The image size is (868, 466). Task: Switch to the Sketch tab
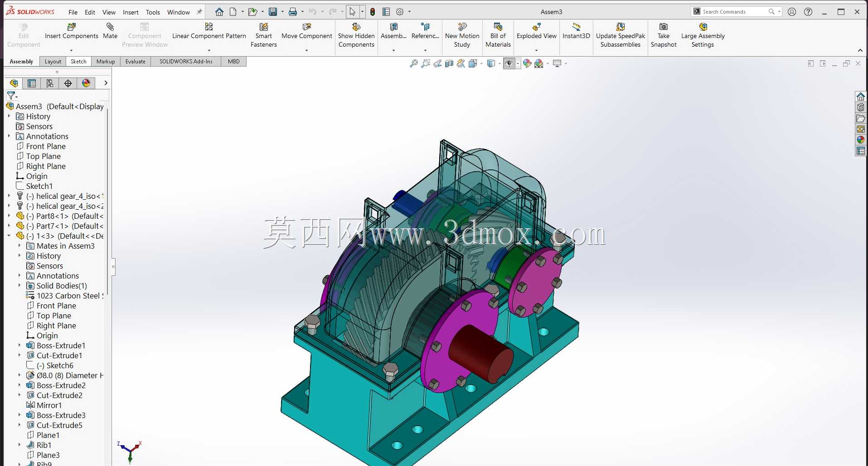click(78, 62)
